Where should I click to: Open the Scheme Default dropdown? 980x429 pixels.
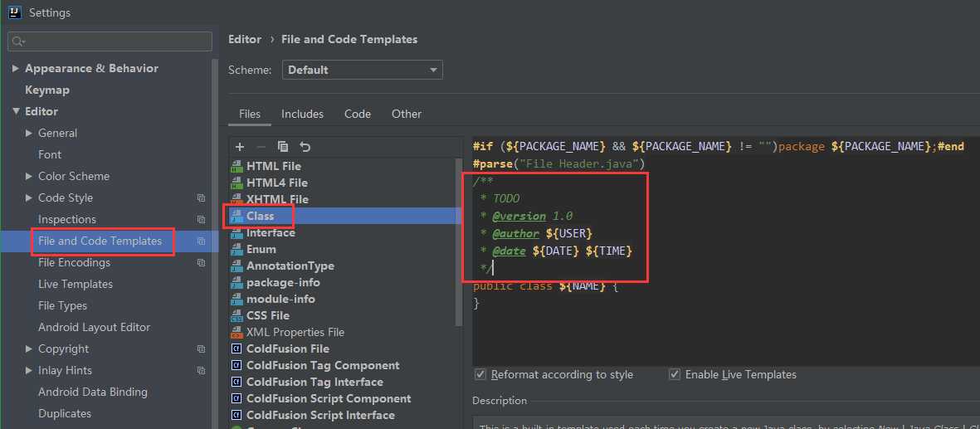363,70
